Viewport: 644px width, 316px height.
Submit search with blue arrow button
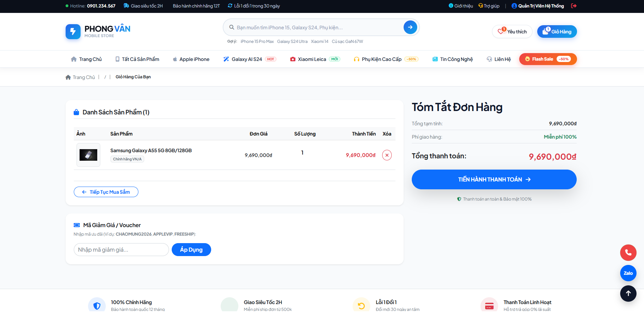[410, 27]
